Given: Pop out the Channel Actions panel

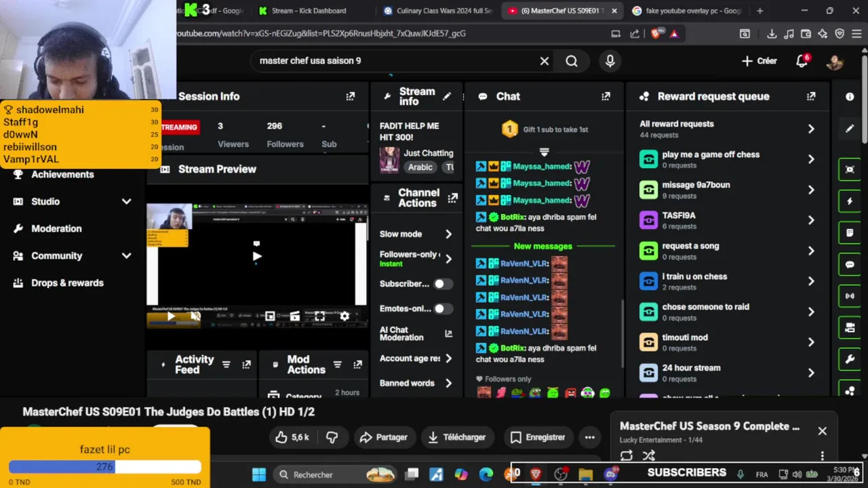Looking at the screenshot, I should click(452, 198).
